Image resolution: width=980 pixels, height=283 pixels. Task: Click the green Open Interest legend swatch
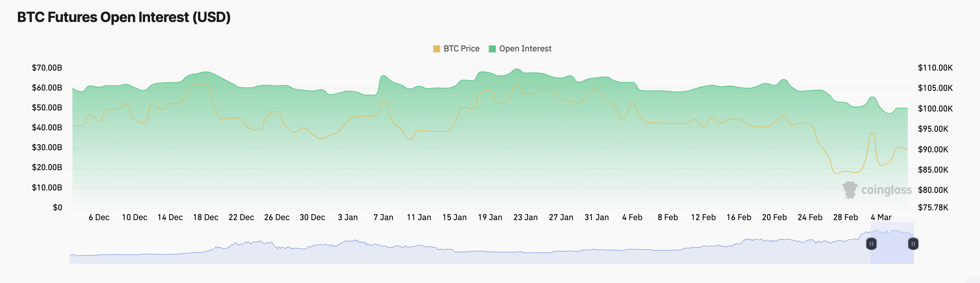coord(492,49)
